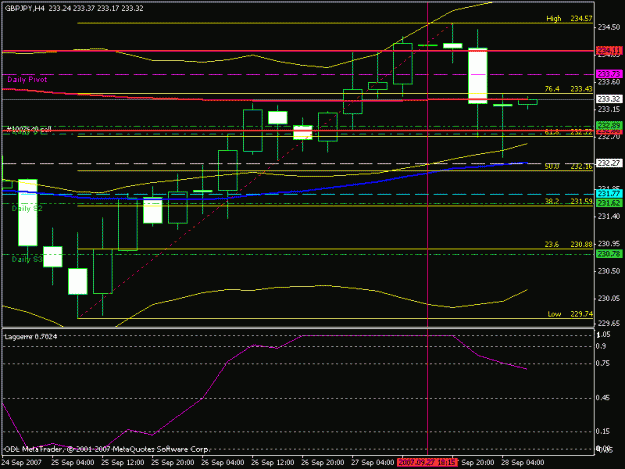
Task: Click the red 2007.09.27 18:15 time tag
Action: coord(427,463)
